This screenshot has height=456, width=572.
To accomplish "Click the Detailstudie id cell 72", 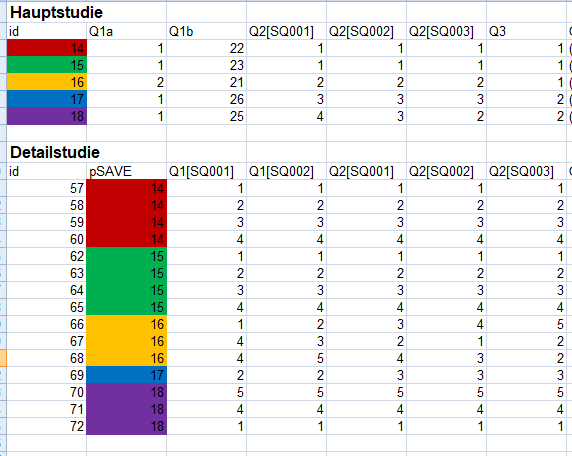I will (x=47, y=426).
